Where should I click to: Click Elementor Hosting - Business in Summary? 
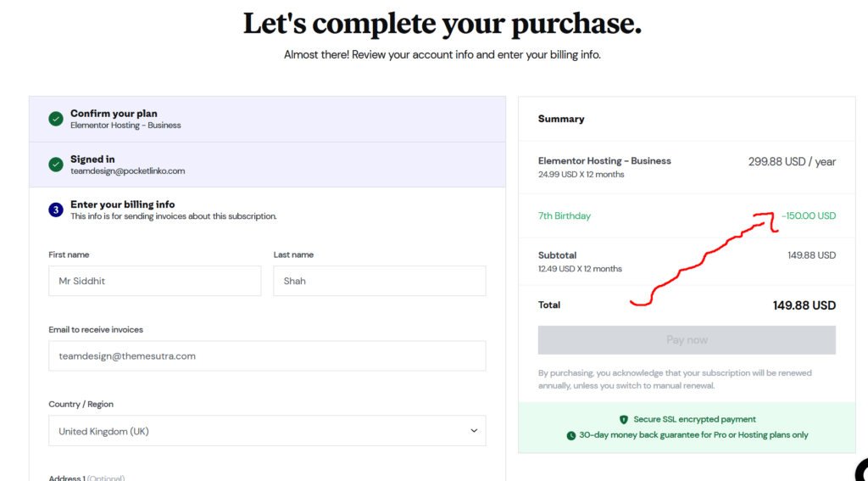click(604, 160)
